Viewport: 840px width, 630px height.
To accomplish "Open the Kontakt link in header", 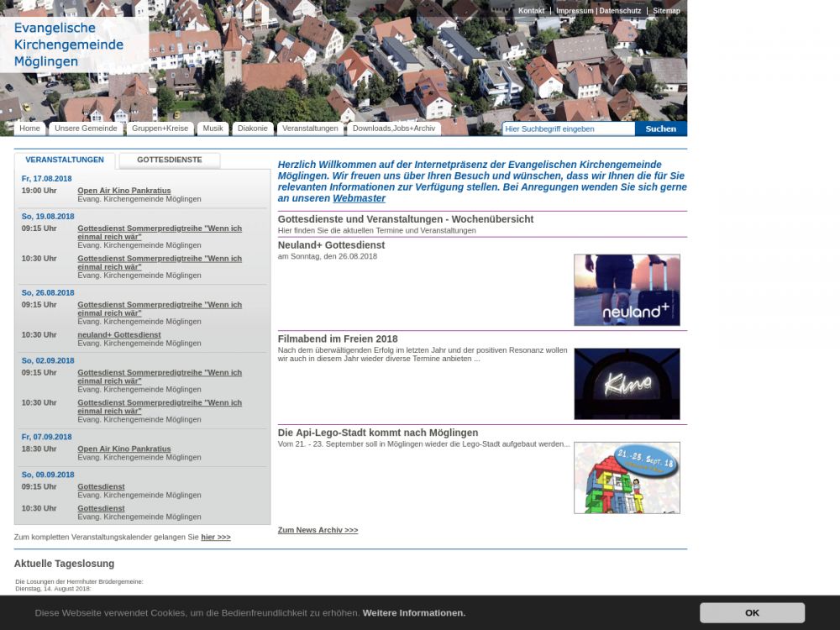I will point(531,11).
